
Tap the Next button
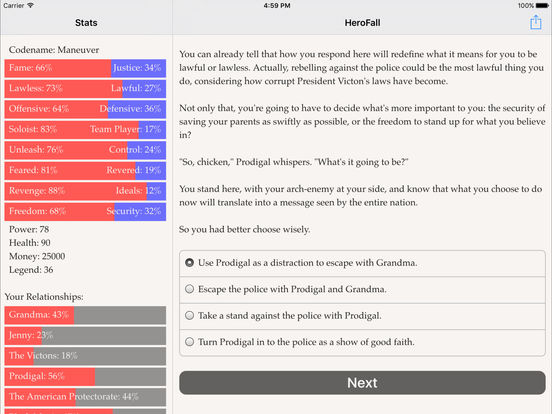(x=362, y=383)
